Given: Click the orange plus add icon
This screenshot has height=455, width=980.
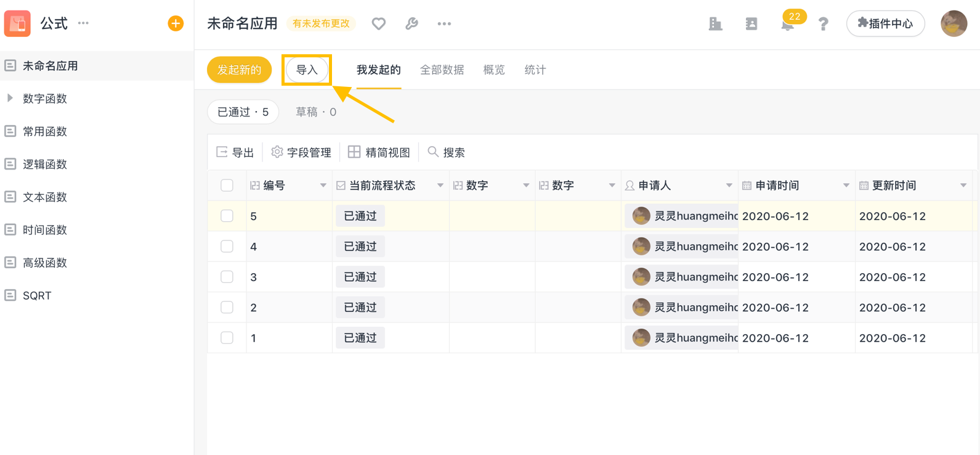Looking at the screenshot, I should click(176, 23).
